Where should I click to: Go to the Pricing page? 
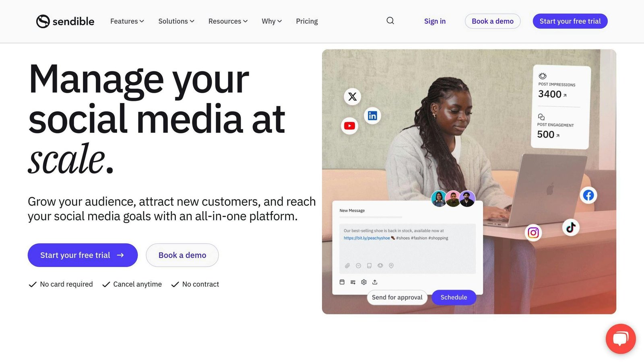[x=307, y=21]
